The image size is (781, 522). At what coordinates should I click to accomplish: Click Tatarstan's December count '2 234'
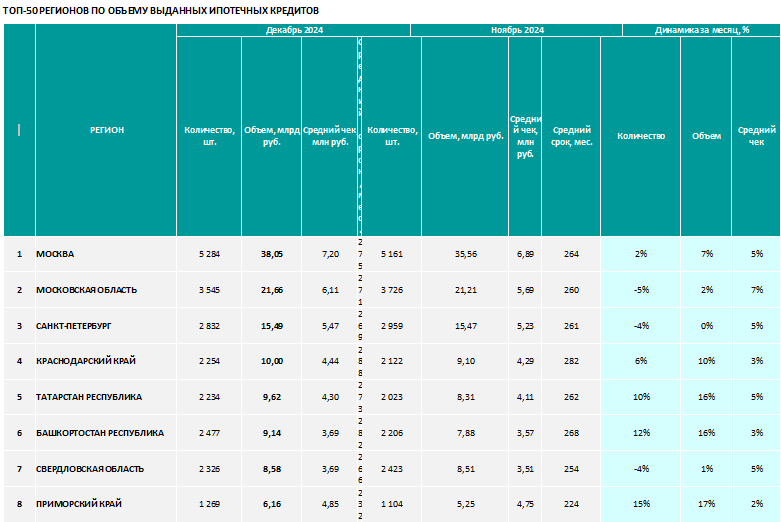(x=209, y=397)
